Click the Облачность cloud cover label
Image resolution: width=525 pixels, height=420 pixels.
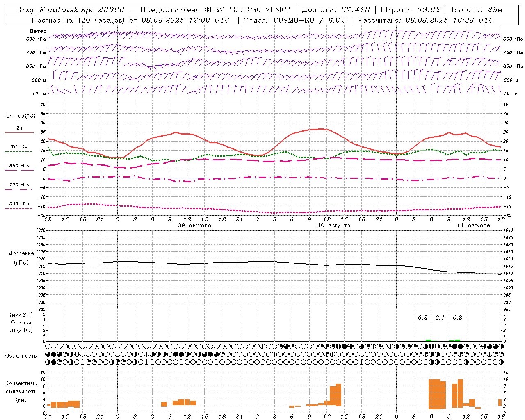click(x=21, y=356)
